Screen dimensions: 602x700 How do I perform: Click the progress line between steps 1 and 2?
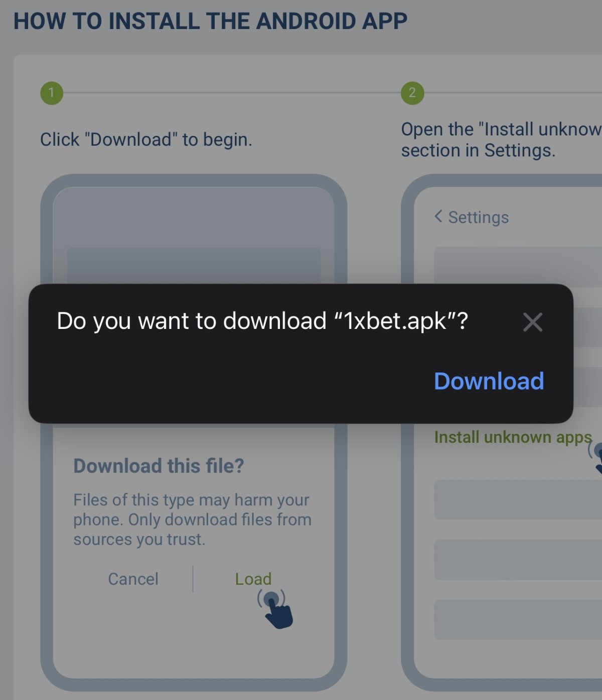pyautogui.click(x=232, y=93)
